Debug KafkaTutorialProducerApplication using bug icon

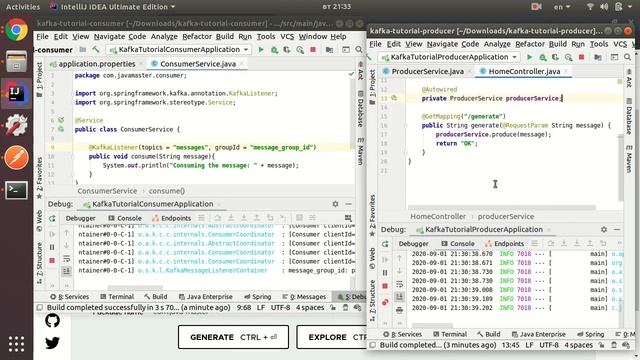[x=543, y=57]
